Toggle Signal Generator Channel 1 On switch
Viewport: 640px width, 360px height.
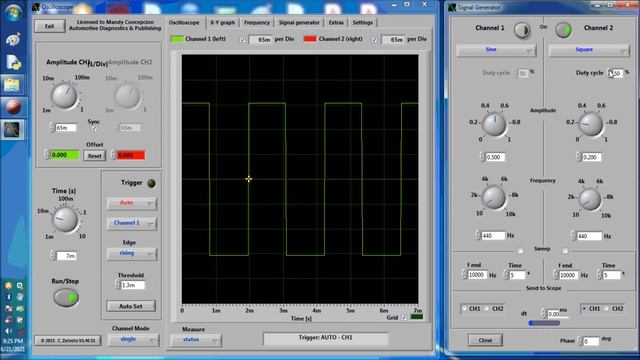tap(522, 30)
